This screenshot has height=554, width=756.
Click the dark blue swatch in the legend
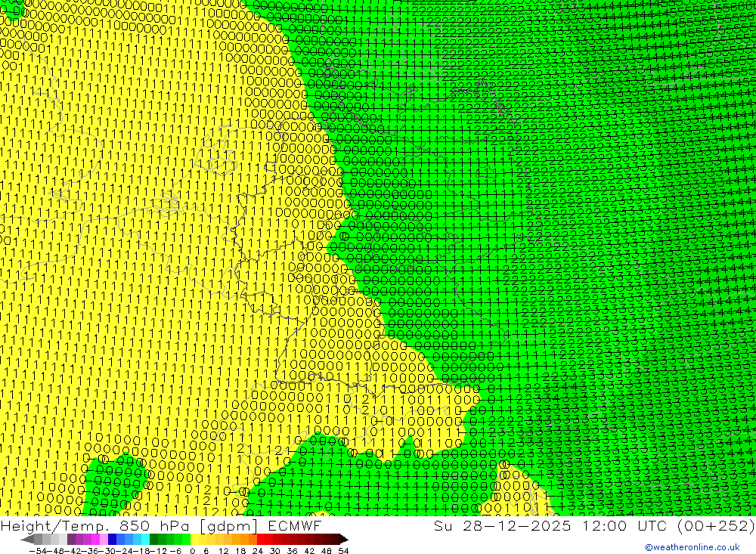[x=112, y=539]
